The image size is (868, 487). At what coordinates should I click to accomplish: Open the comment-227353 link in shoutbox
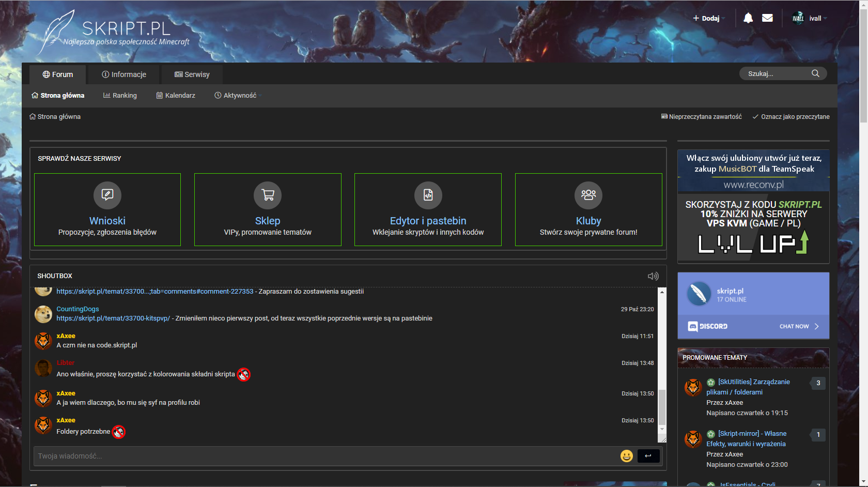(155, 292)
